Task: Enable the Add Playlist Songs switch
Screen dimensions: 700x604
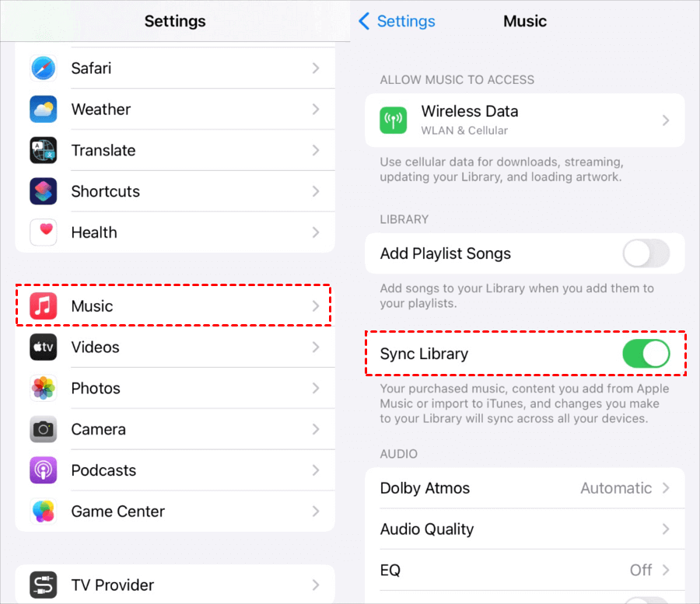Action: pos(646,253)
